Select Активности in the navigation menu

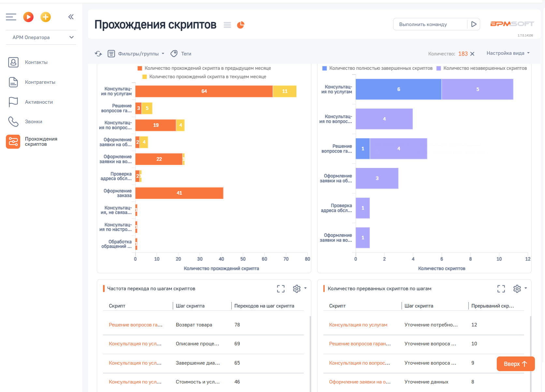click(x=38, y=102)
